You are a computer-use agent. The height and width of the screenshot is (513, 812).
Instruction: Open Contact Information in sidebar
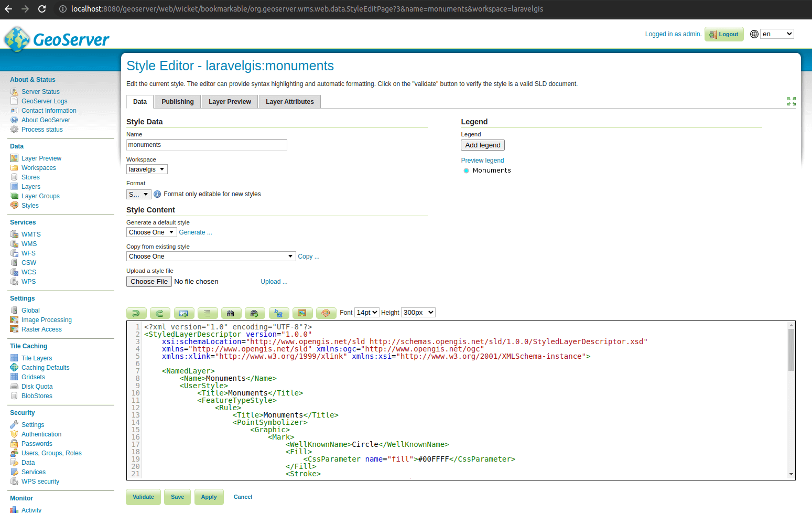click(49, 111)
